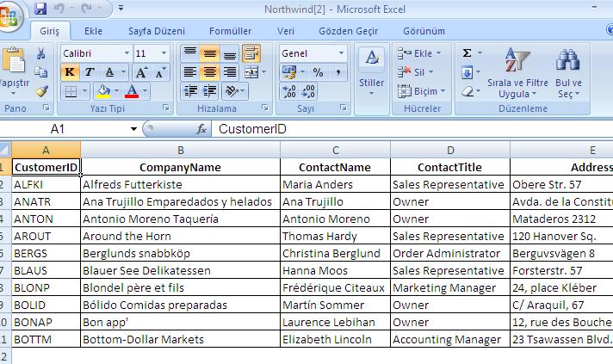Increase indent icon
613x364 pixels.
tap(210, 91)
